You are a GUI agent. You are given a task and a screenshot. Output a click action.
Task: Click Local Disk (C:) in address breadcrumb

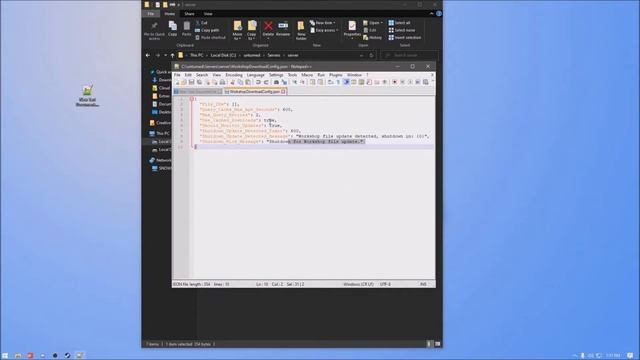(223, 56)
